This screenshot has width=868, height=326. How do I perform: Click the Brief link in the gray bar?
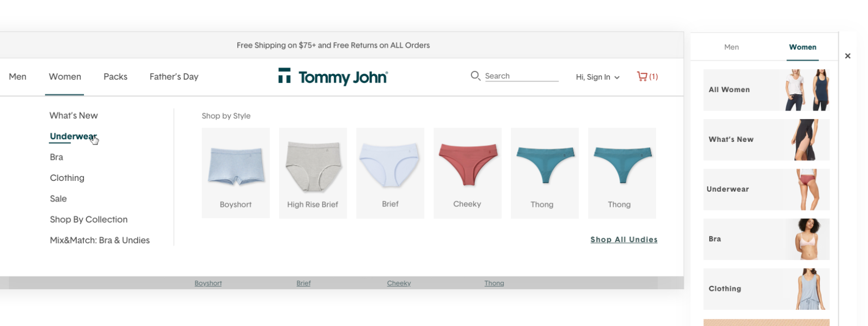coord(303,283)
